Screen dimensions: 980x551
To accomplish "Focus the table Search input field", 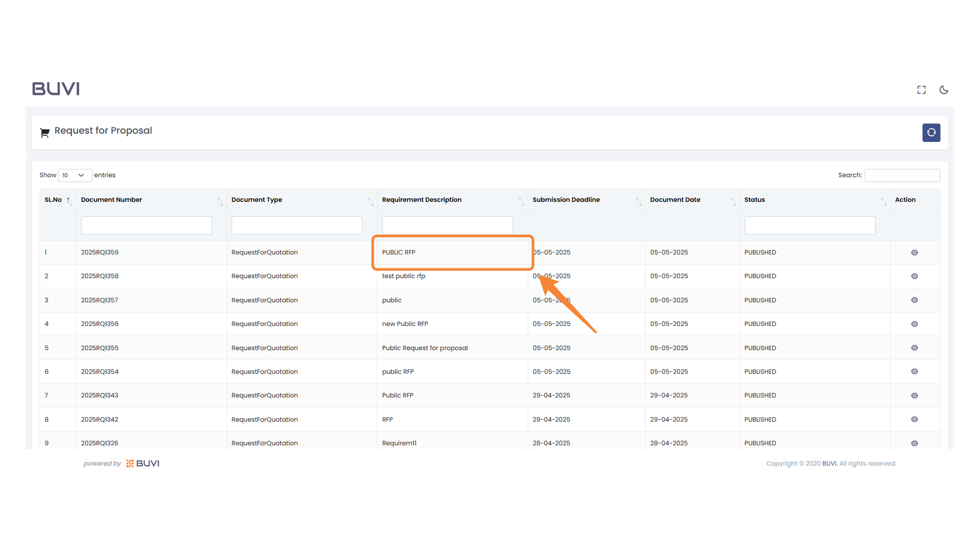I will click(x=902, y=175).
